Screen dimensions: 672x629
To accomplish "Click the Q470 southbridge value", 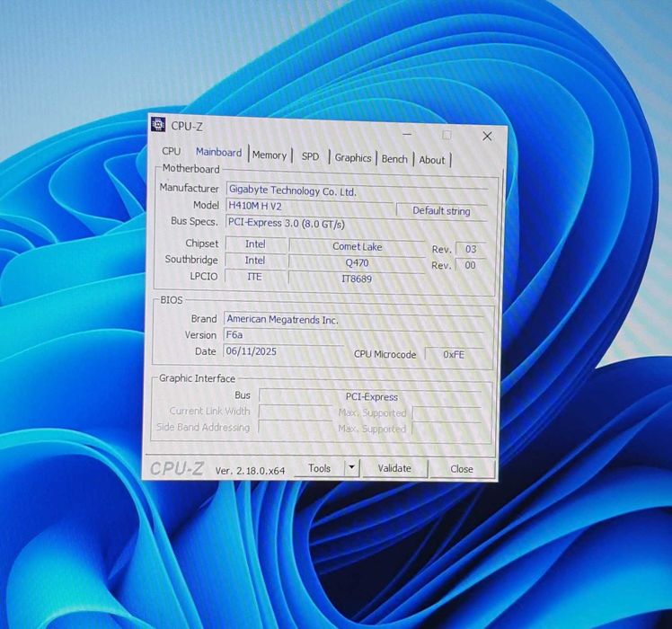I will point(357,263).
